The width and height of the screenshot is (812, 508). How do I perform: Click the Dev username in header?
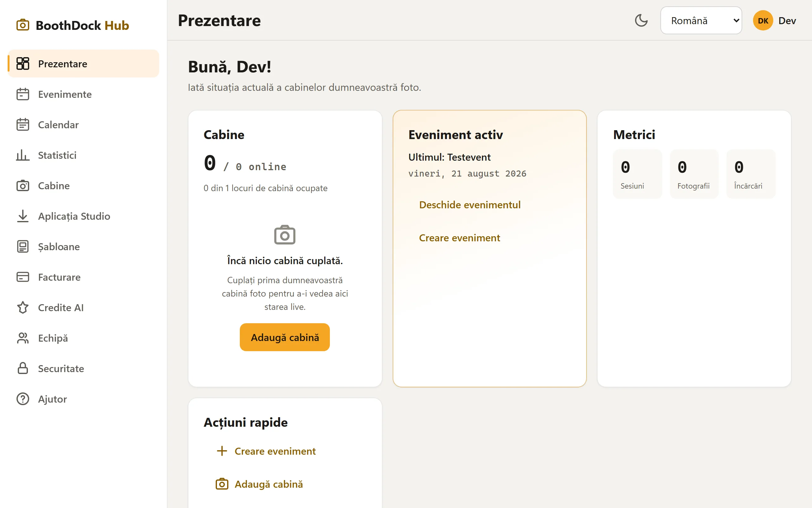click(787, 21)
